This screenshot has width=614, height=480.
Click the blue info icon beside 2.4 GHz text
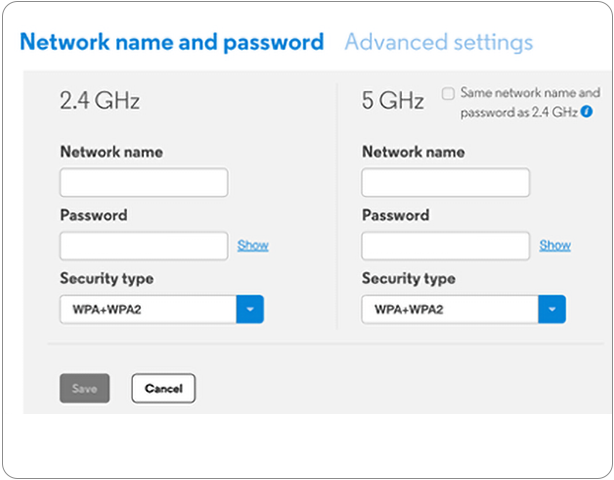click(587, 112)
